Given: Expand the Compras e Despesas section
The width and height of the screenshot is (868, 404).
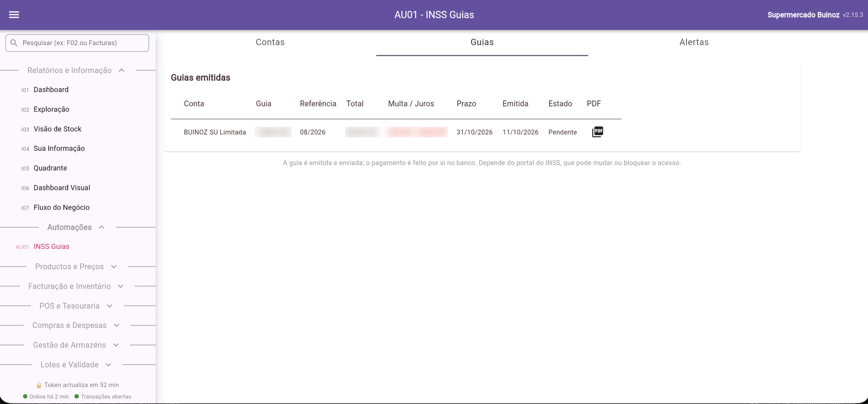Looking at the screenshot, I should (x=76, y=325).
